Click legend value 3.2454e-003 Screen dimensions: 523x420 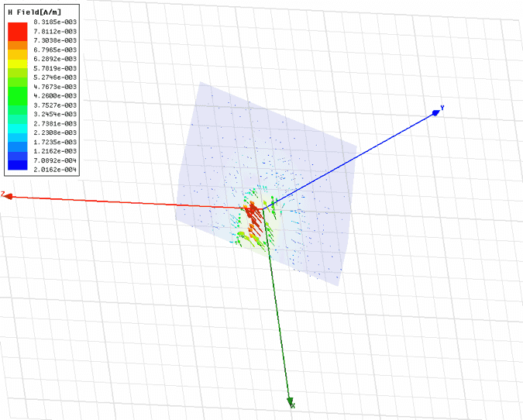[x=55, y=114]
